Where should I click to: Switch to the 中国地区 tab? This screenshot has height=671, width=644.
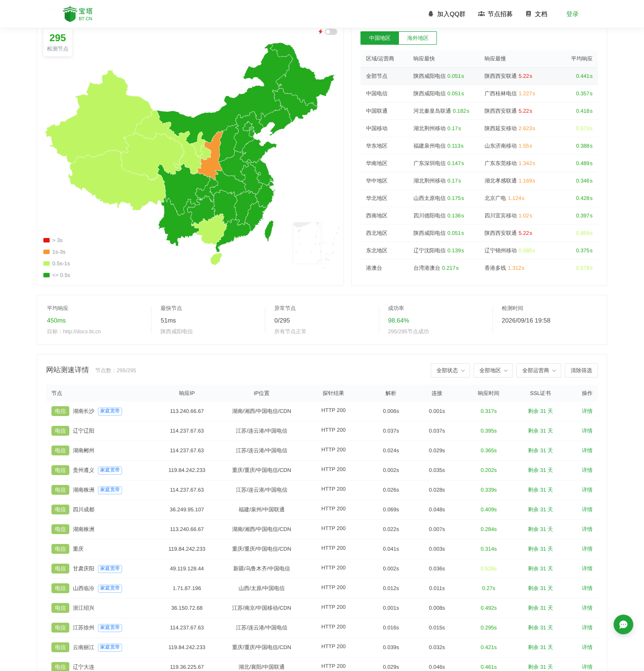coord(380,38)
